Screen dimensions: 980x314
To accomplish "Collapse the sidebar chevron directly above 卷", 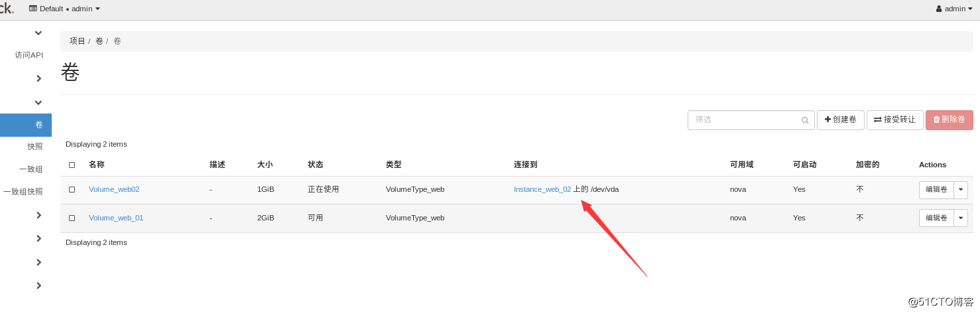I will pyautogui.click(x=38, y=102).
